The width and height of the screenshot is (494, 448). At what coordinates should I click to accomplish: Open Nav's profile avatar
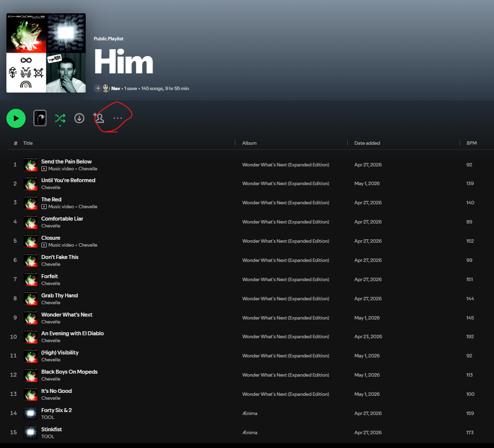[x=106, y=89]
